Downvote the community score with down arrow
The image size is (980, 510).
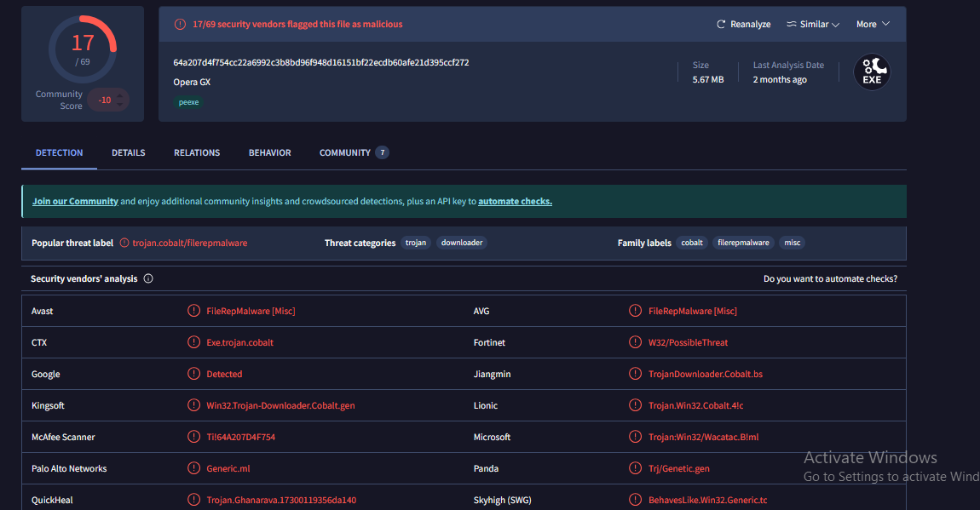click(120, 105)
